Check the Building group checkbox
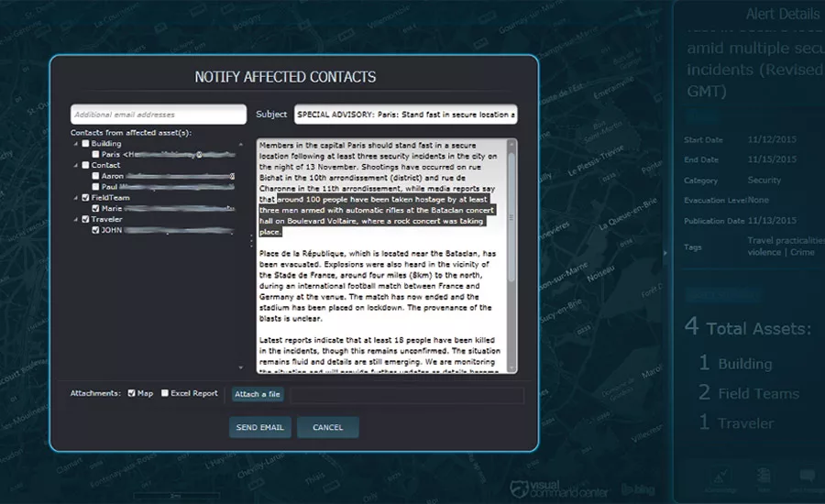Viewport: 825px width, 504px height. (x=86, y=144)
